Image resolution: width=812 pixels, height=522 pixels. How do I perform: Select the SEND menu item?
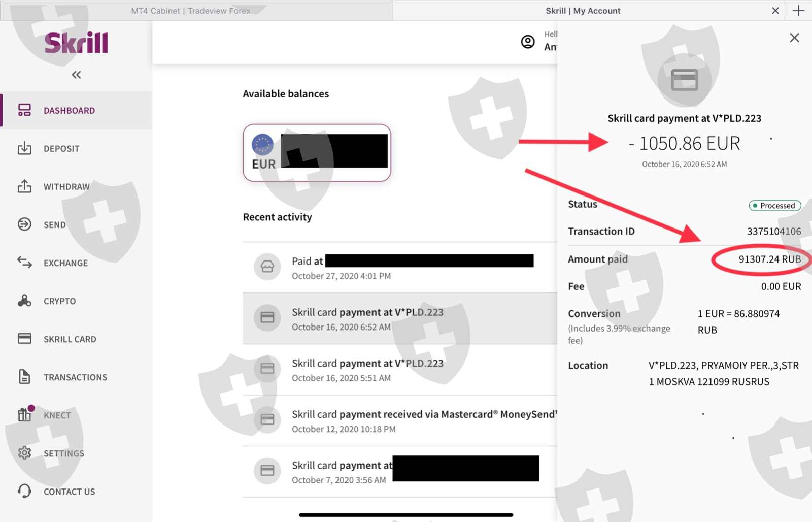pos(55,225)
